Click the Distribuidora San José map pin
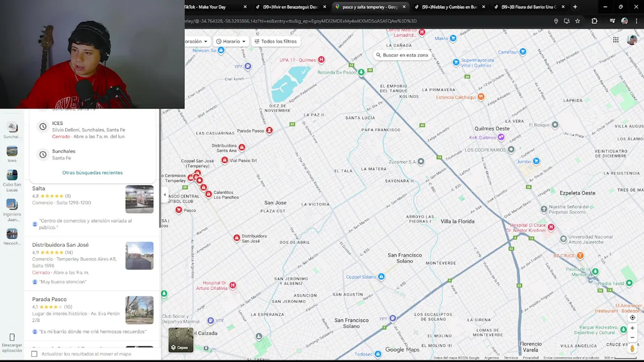 pyautogui.click(x=236, y=238)
